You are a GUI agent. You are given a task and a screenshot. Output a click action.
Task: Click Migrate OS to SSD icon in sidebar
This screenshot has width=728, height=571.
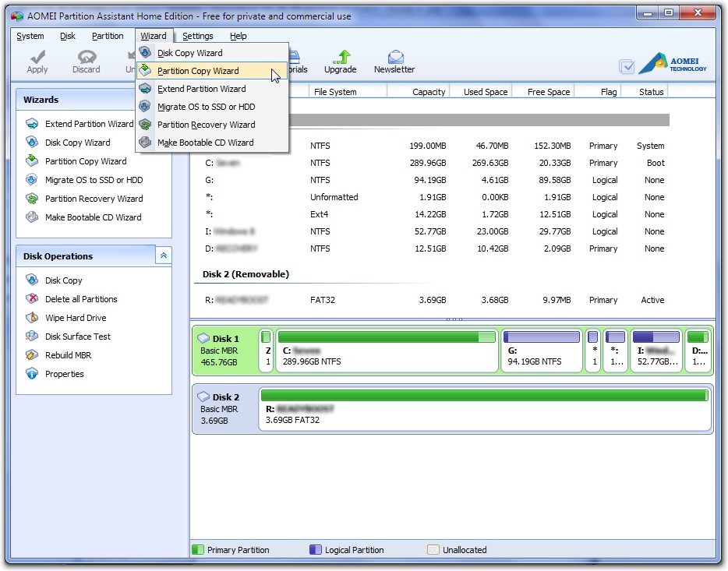click(x=32, y=179)
